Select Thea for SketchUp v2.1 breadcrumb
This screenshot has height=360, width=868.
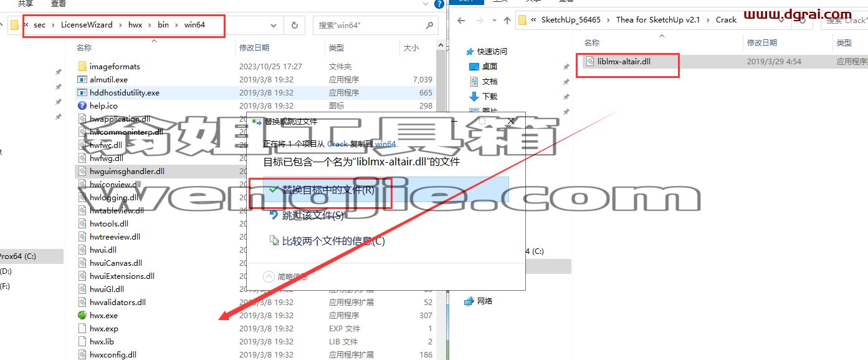tap(658, 20)
